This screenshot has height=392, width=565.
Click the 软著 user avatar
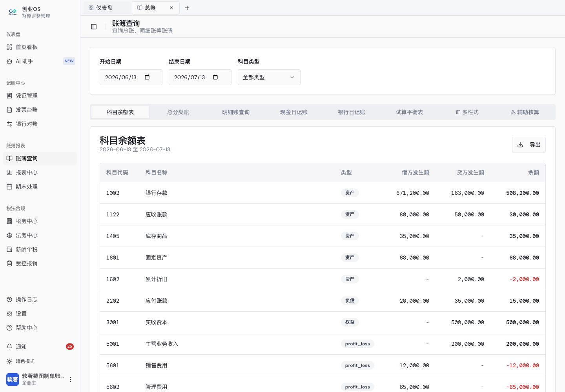pyautogui.click(x=13, y=379)
